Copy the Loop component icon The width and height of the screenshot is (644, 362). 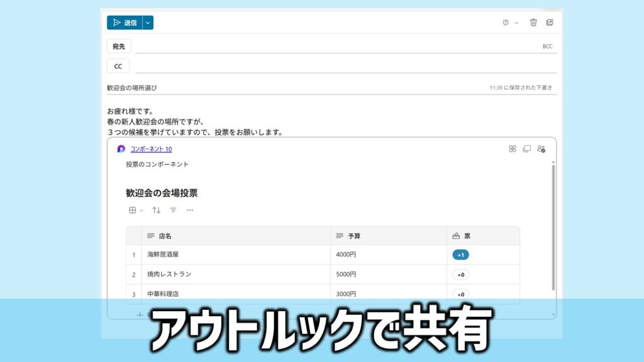(x=527, y=149)
